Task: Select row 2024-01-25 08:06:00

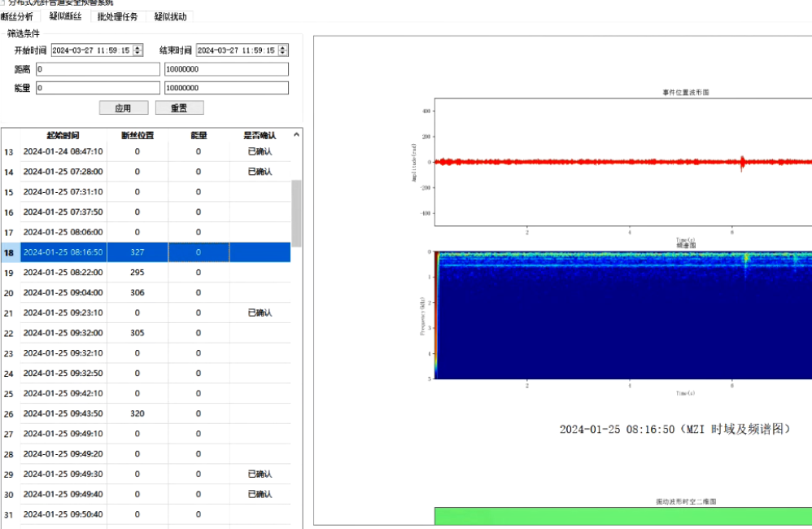Action: click(x=146, y=232)
